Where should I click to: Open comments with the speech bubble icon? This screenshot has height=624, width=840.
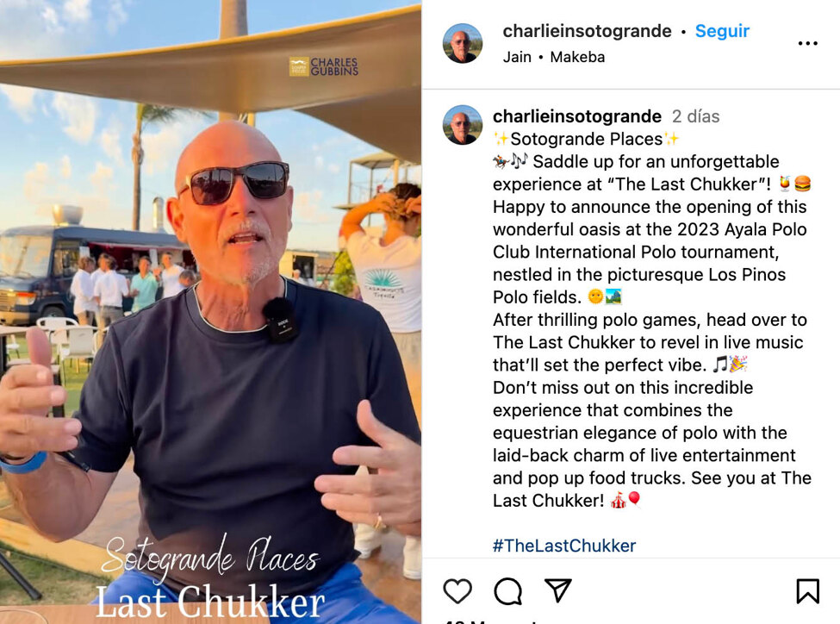(507, 590)
